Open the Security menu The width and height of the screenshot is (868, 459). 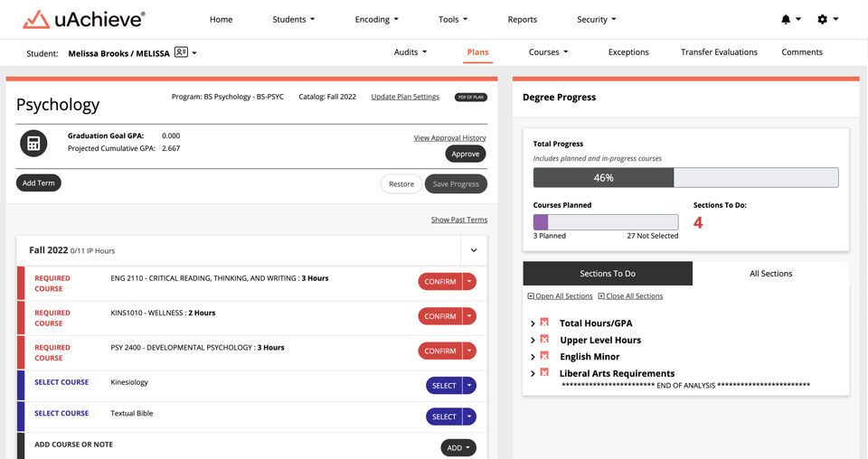pyautogui.click(x=596, y=19)
